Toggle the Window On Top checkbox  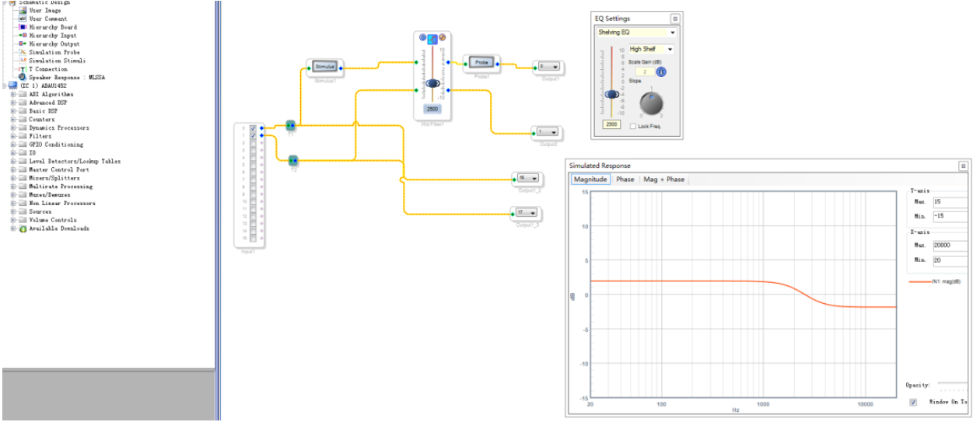pos(913,403)
